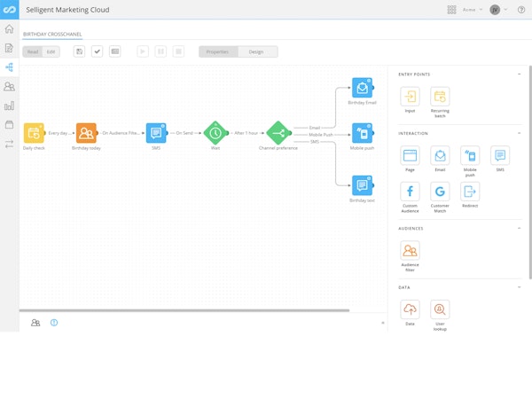532x399 pixels.
Task: Switch to Edit mode
Action: point(51,51)
